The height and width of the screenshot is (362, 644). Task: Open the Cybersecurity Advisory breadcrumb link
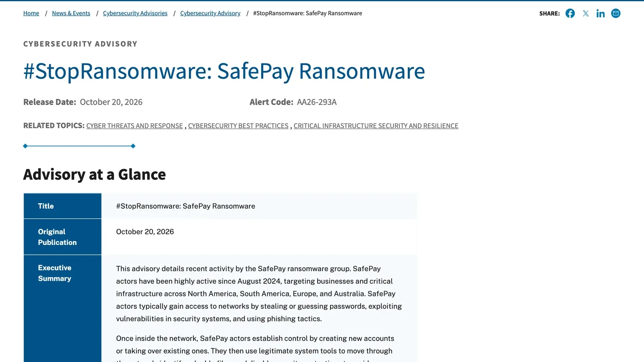210,13
